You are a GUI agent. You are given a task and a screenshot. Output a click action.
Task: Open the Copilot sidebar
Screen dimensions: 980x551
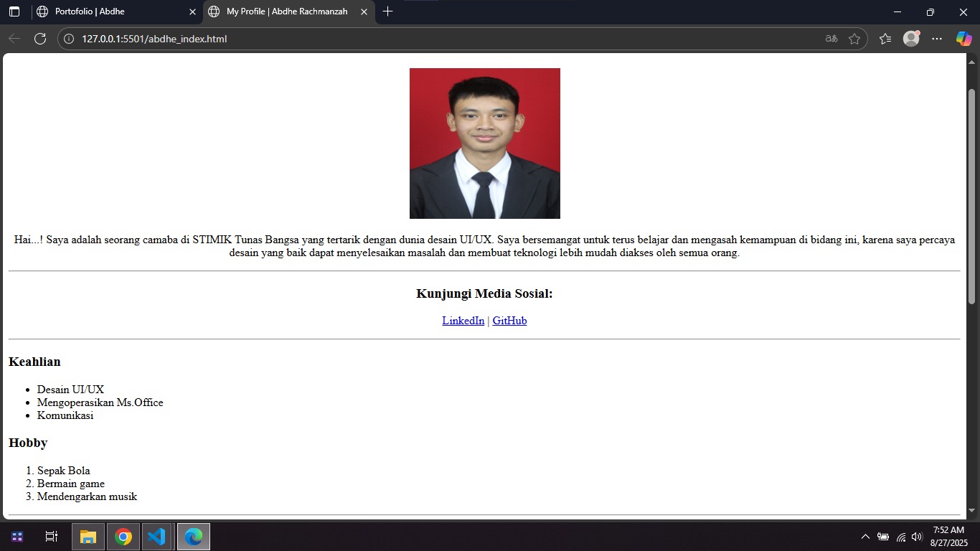pyautogui.click(x=963, y=39)
